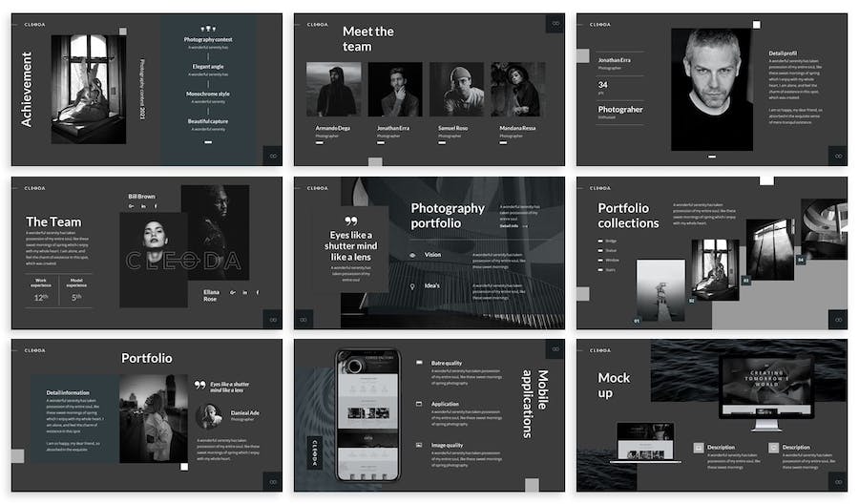
Task: Click the Facebook icon under Bill Brown
Action: (x=156, y=206)
